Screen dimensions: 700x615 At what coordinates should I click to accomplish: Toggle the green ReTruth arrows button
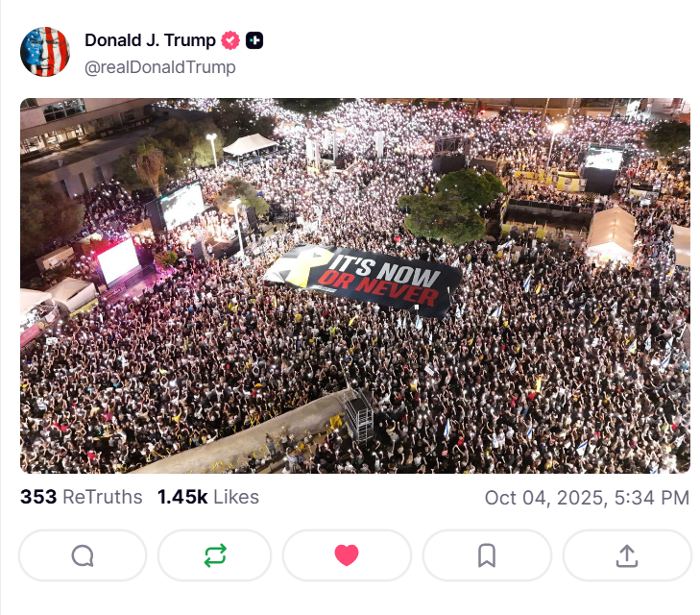215,555
